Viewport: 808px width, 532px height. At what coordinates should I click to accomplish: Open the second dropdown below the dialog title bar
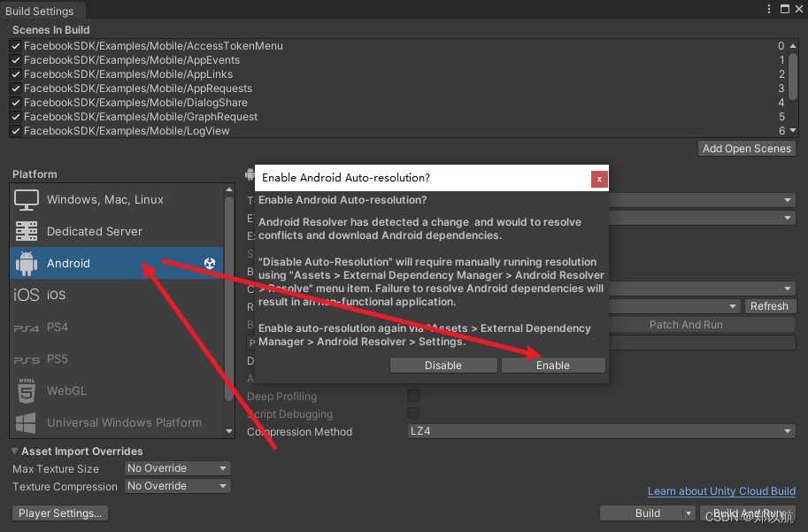point(703,218)
